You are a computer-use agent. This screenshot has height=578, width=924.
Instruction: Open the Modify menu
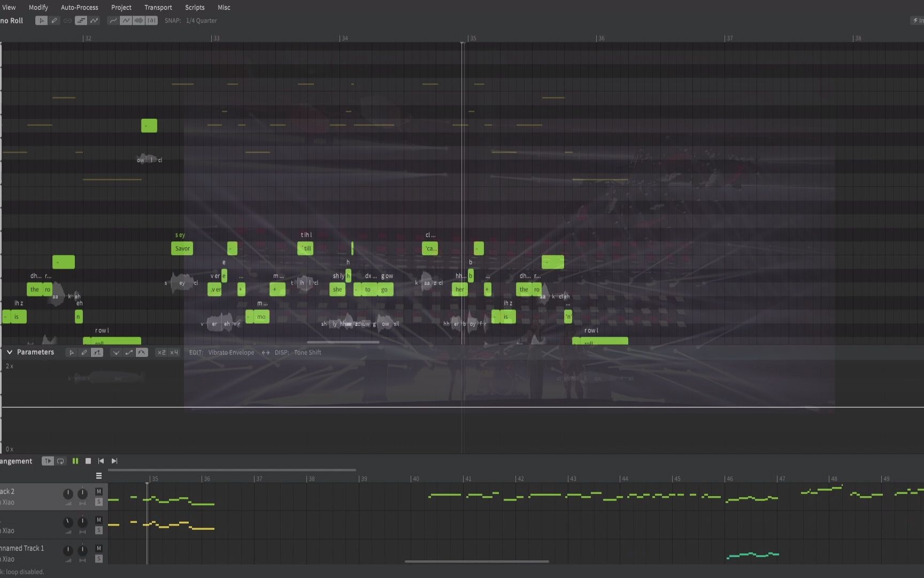coord(38,7)
